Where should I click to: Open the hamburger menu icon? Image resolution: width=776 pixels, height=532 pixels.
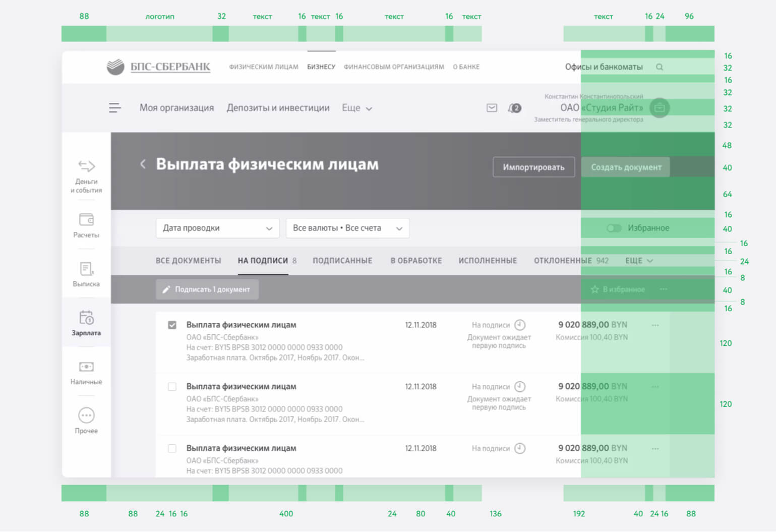[115, 108]
